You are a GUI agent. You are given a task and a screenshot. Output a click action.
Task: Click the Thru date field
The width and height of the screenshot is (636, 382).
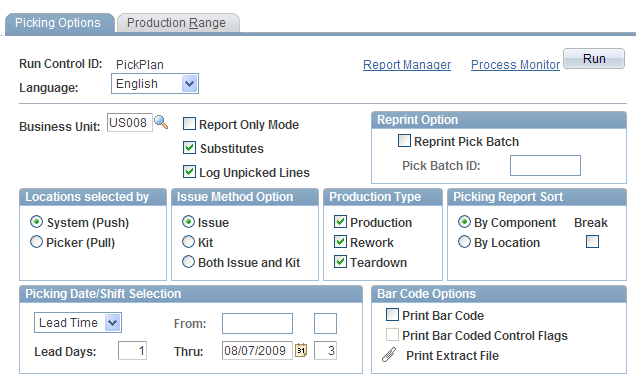(257, 350)
